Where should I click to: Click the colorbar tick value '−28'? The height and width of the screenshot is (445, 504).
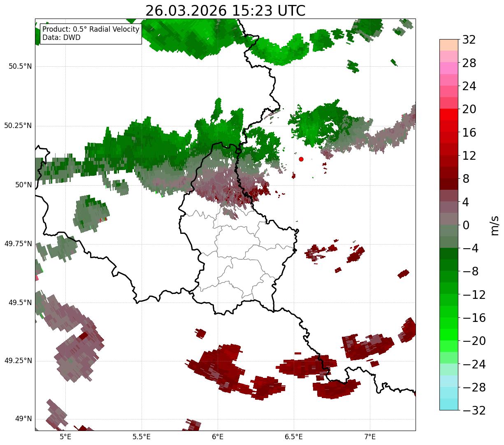coord(474,387)
